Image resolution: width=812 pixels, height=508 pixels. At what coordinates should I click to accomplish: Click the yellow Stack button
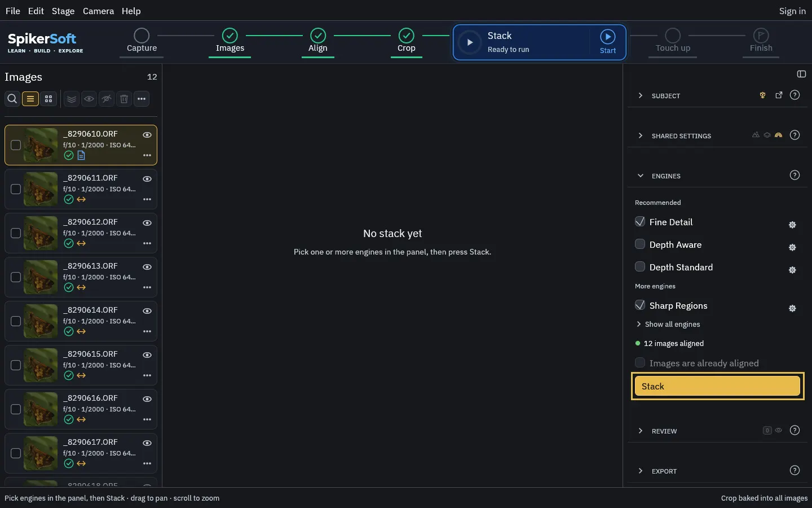coord(717,386)
